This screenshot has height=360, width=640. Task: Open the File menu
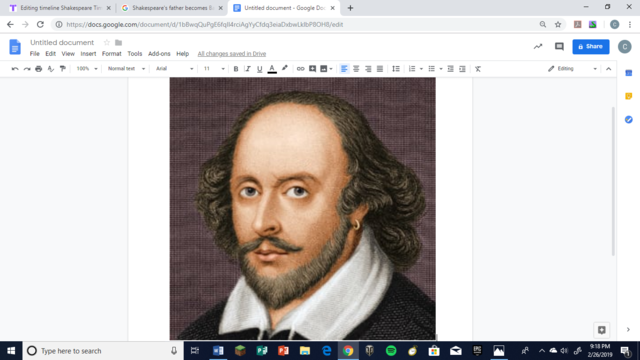tap(35, 54)
